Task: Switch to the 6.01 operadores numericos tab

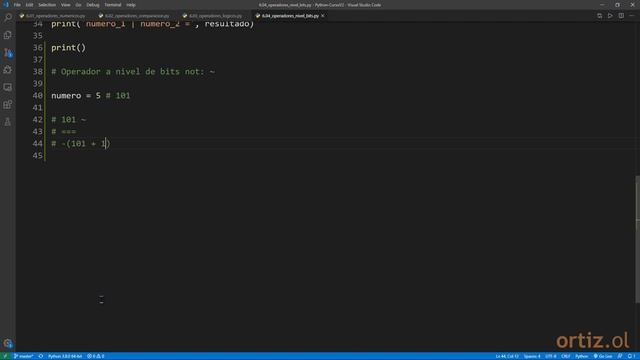Action: click(x=55, y=16)
